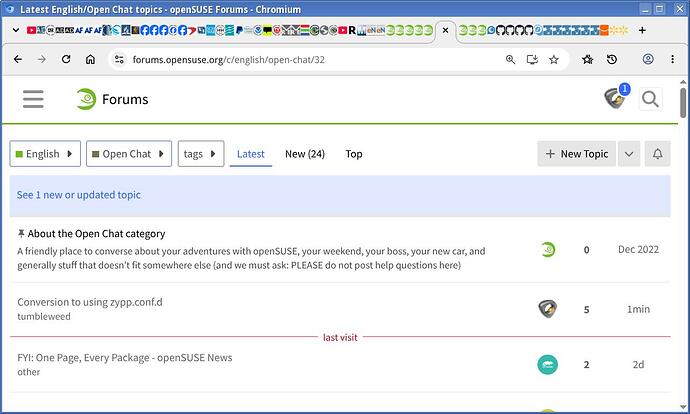Image resolution: width=690 pixels, height=414 pixels.
Task: Bookmark this page with the star icon
Action: [554, 59]
